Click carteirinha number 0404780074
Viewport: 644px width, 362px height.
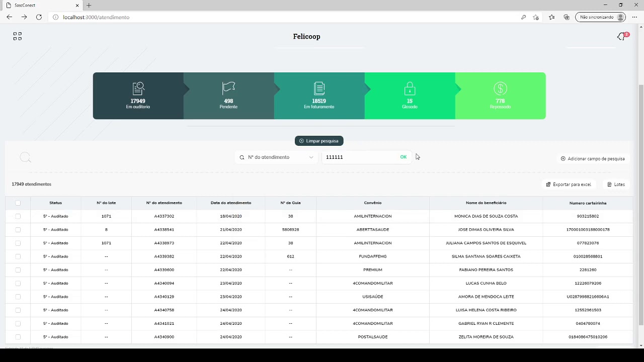click(588, 324)
